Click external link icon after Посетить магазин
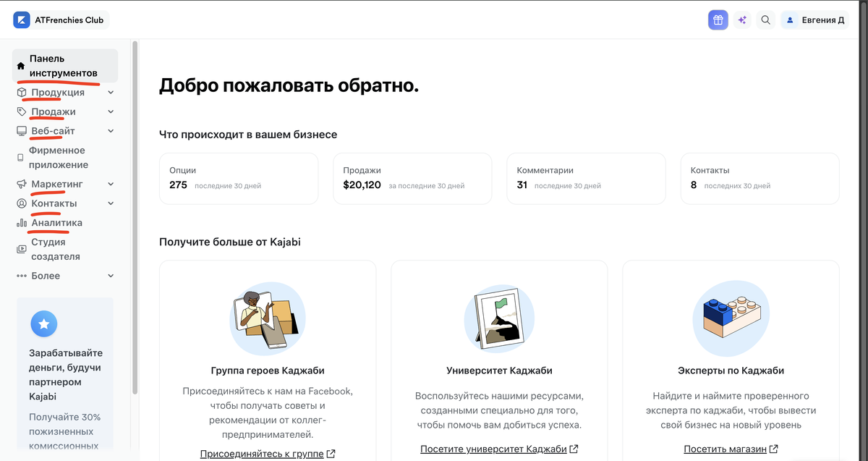Viewport: 868px width, 461px height. pyautogui.click(x=774, y=449)
